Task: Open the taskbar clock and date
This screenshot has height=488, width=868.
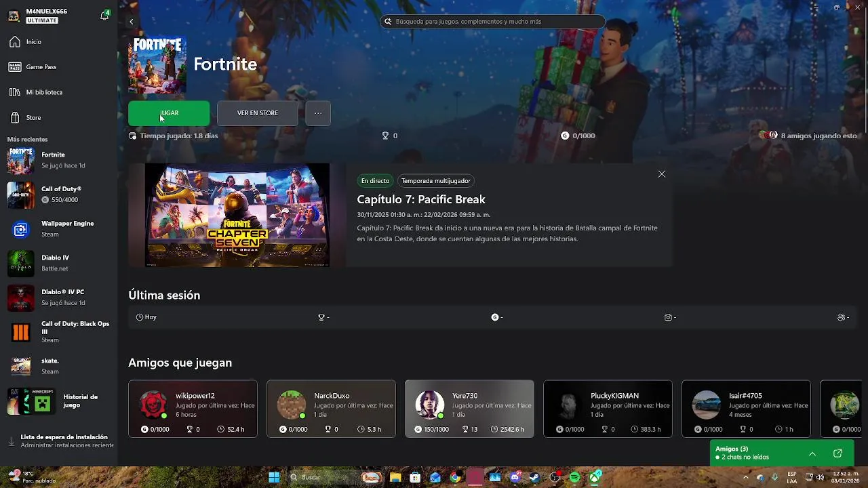Action: coord(846,477)
